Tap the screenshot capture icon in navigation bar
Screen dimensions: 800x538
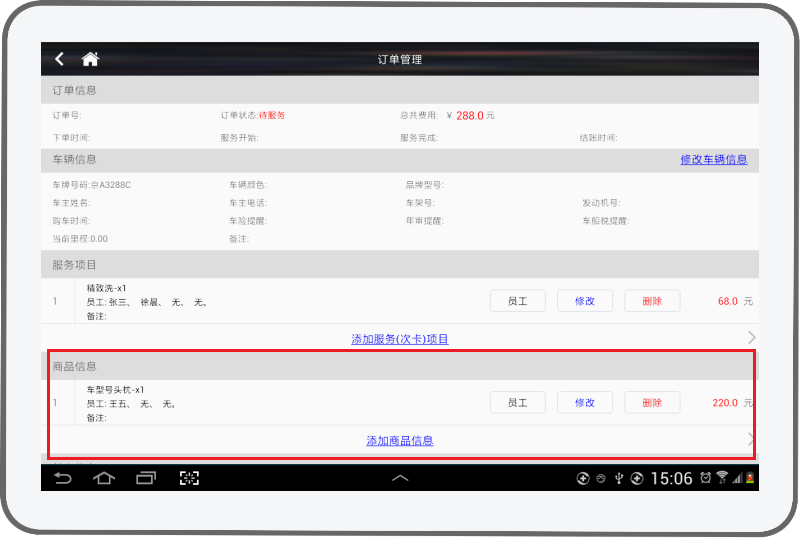click(x=189, y=478)
